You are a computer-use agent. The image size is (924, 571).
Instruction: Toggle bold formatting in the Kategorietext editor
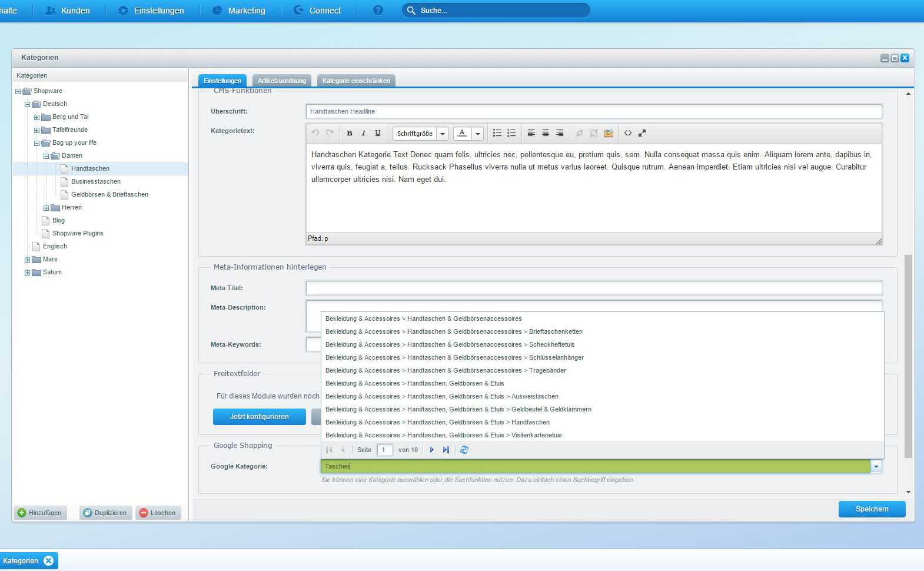350,134
